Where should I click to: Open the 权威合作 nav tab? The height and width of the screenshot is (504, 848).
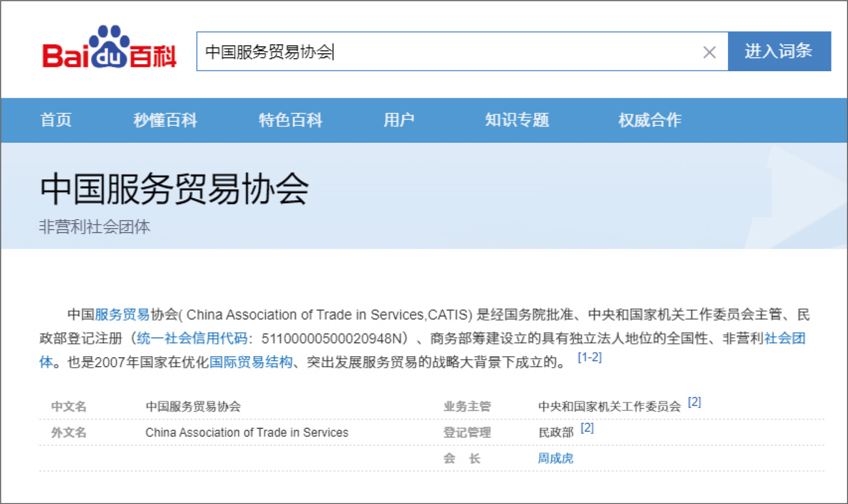pyautogui.click(x=650, y=120)
